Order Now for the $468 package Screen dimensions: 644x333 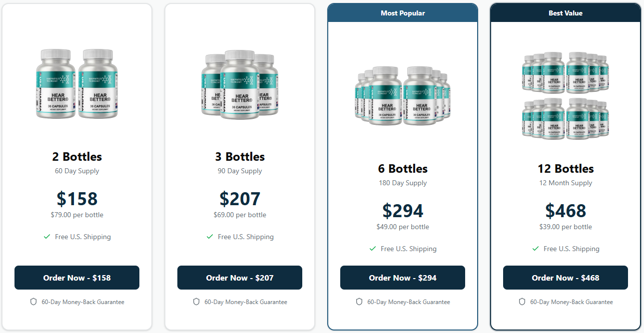(x=566, y=278)
